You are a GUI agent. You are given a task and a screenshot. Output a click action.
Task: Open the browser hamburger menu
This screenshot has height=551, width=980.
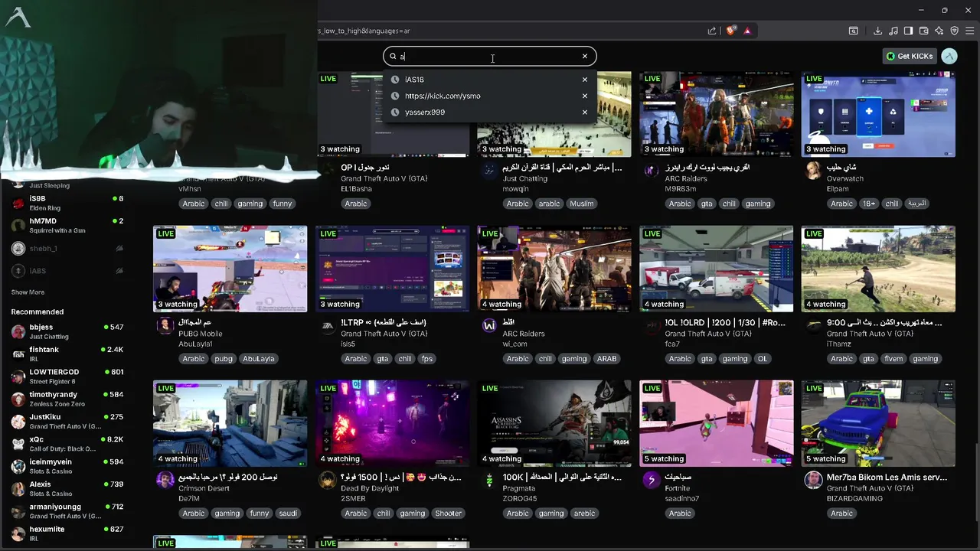[970, 31]
